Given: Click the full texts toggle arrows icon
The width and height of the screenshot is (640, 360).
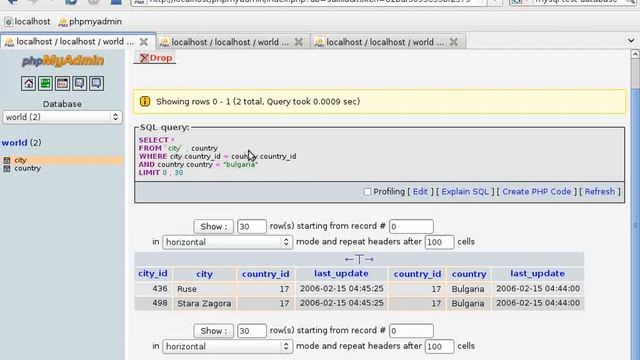Looking at the screenshot, I should click(359, 259).
